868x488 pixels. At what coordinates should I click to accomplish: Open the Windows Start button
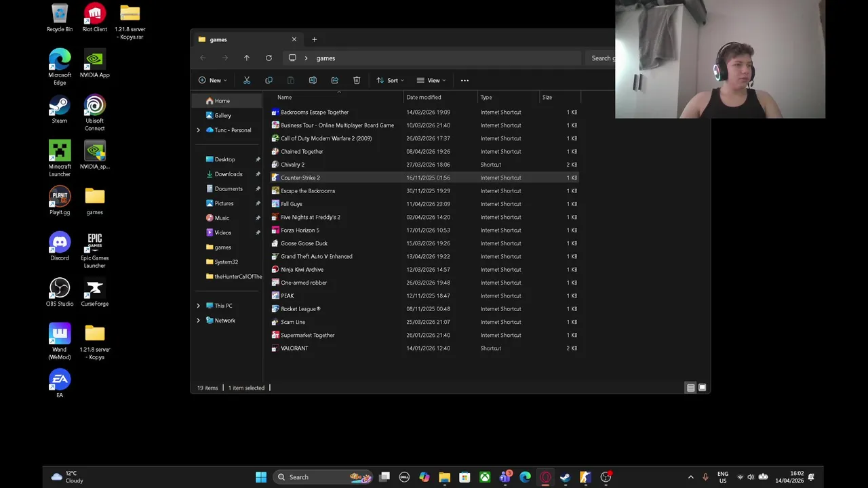(261, 477)
